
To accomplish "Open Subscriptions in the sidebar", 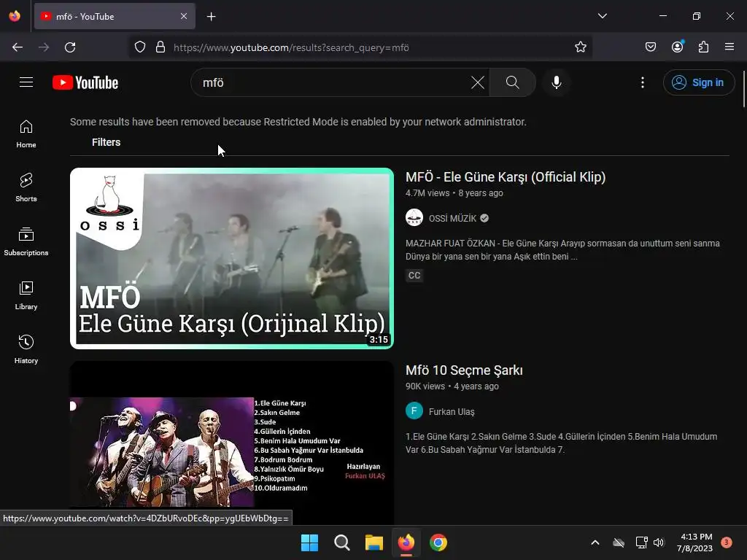I will [x=26, y=241].
